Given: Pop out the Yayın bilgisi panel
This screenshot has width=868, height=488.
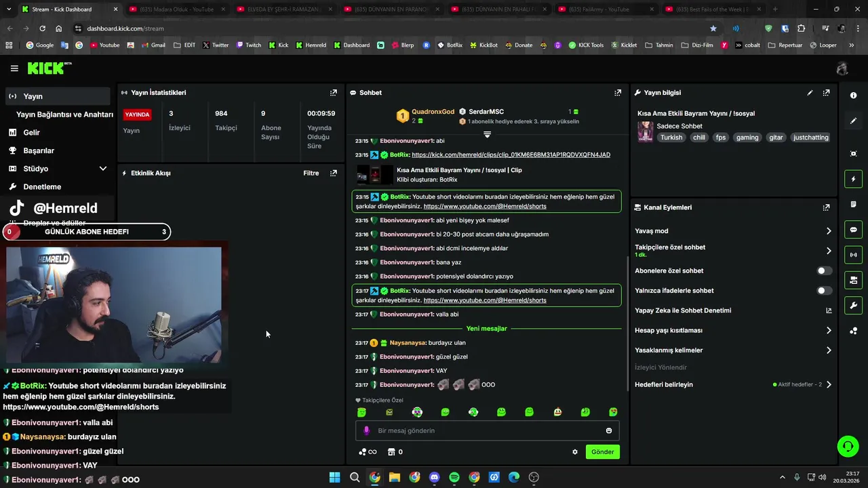Looking at the screenshot, I should click(x=826, y=93).
